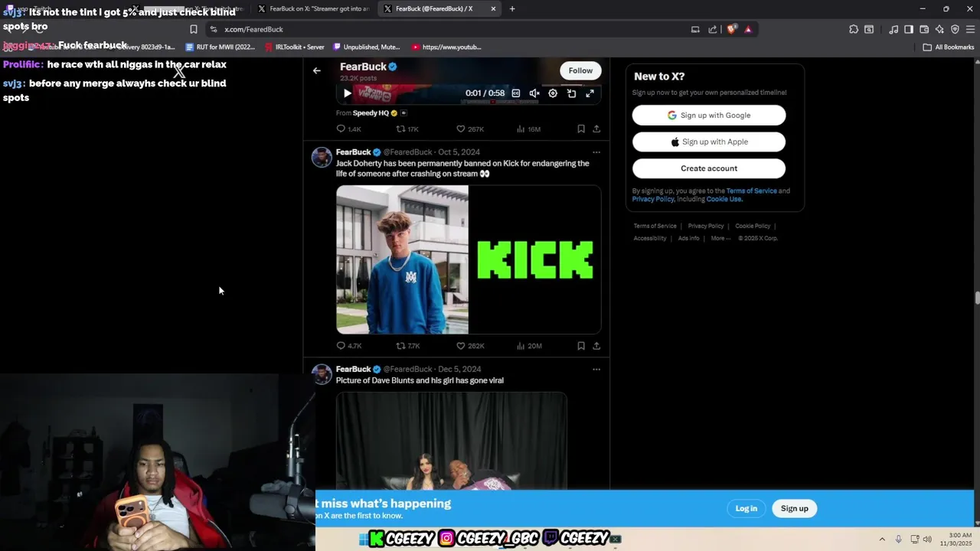Open the Brave Shields lion icon

pos(732,29)
